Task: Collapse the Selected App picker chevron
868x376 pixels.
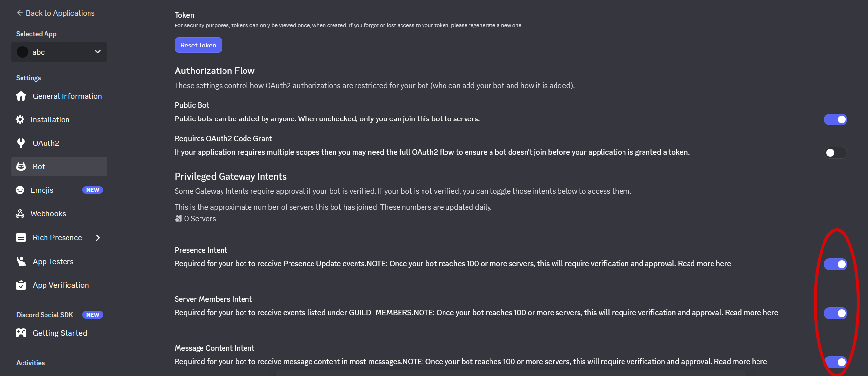Action: (x=97, y=51)
